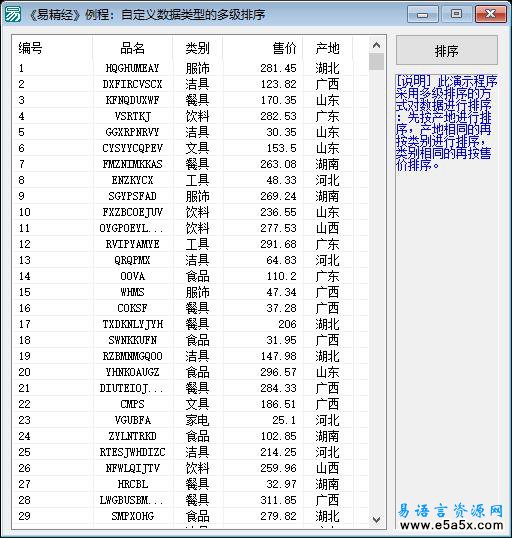The width and height of the screenshot is (512, 538).
Task: Select row with product OOVA
Action: coord(191,276)
